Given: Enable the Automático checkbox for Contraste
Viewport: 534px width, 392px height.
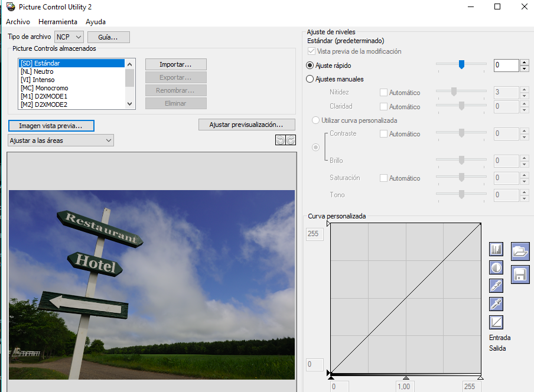Looking at the screenshot, I should [383, 134].
